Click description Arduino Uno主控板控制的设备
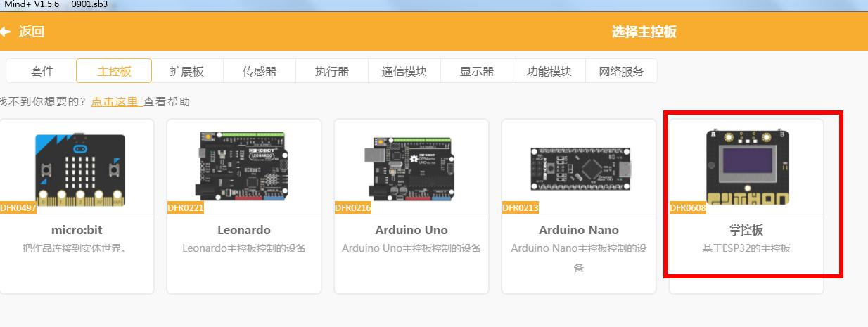The width and height of the screenshot is (868, 327). point(411,248)
